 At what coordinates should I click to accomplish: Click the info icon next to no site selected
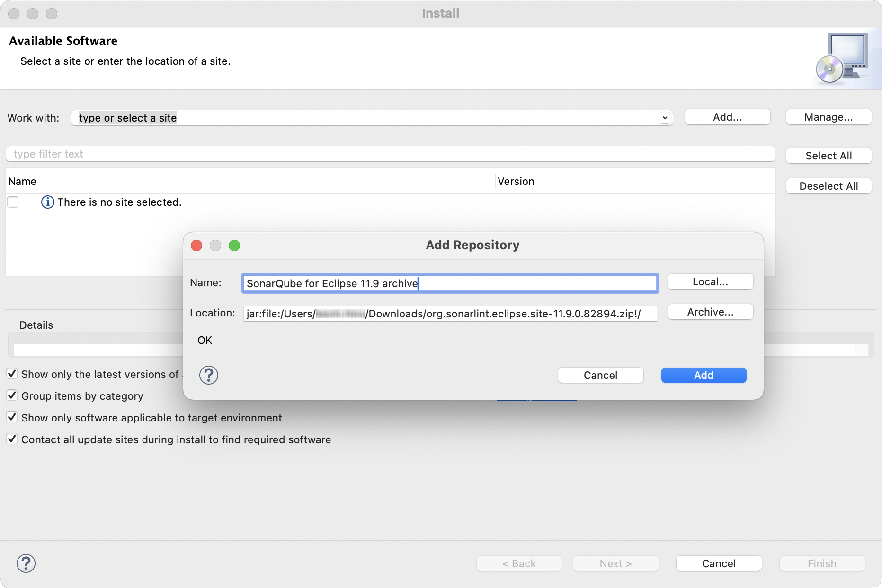47,202
